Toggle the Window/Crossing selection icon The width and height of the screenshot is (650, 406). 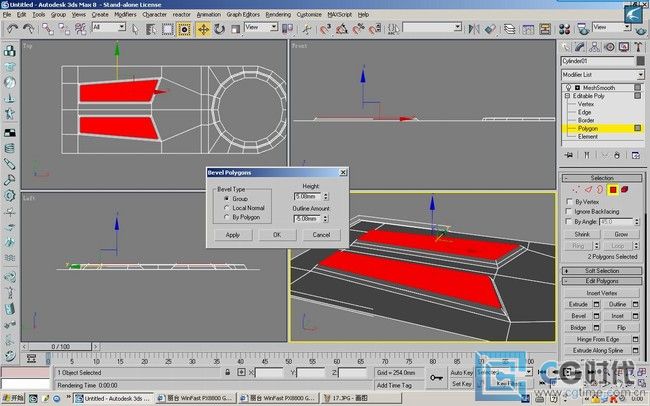pos(184,29)
